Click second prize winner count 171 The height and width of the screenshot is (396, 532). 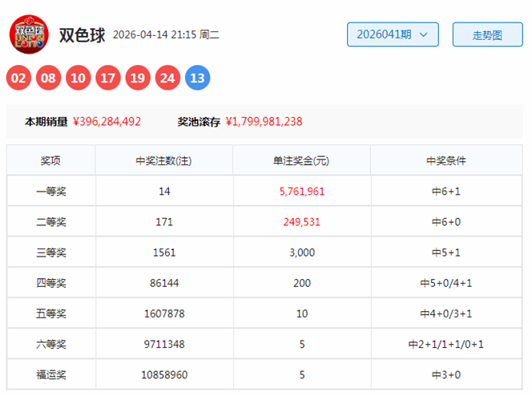[164, 222]
